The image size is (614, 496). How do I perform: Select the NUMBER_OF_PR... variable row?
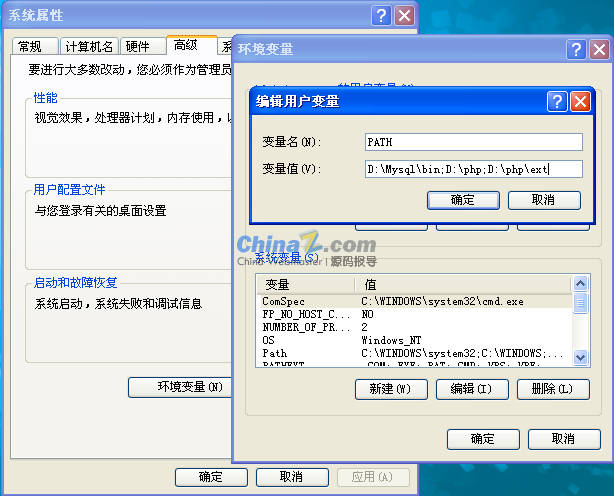415,327
